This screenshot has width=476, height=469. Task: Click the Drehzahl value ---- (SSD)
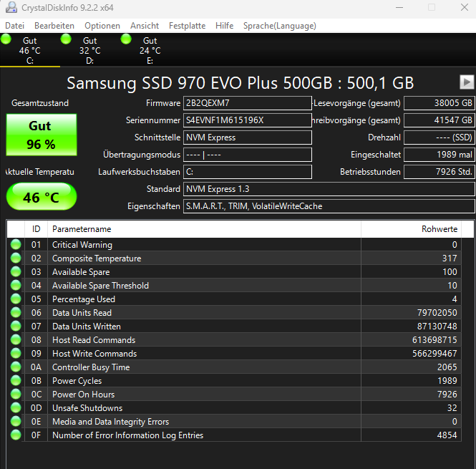point(439,137)
